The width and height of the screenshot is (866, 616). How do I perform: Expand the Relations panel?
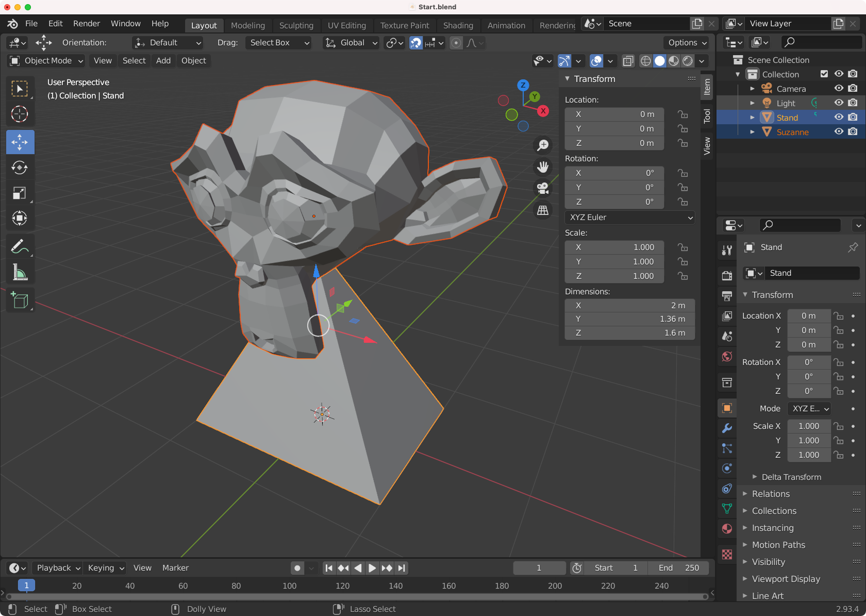coord(771,494)
